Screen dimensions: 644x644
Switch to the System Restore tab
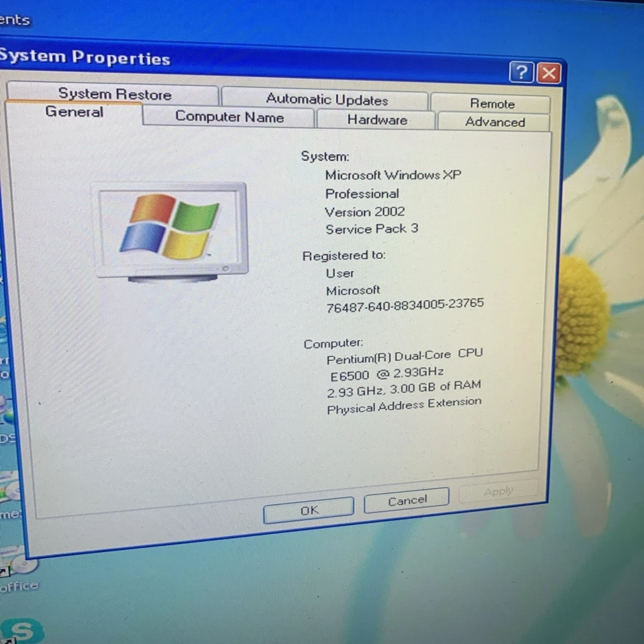coord(114,95)
